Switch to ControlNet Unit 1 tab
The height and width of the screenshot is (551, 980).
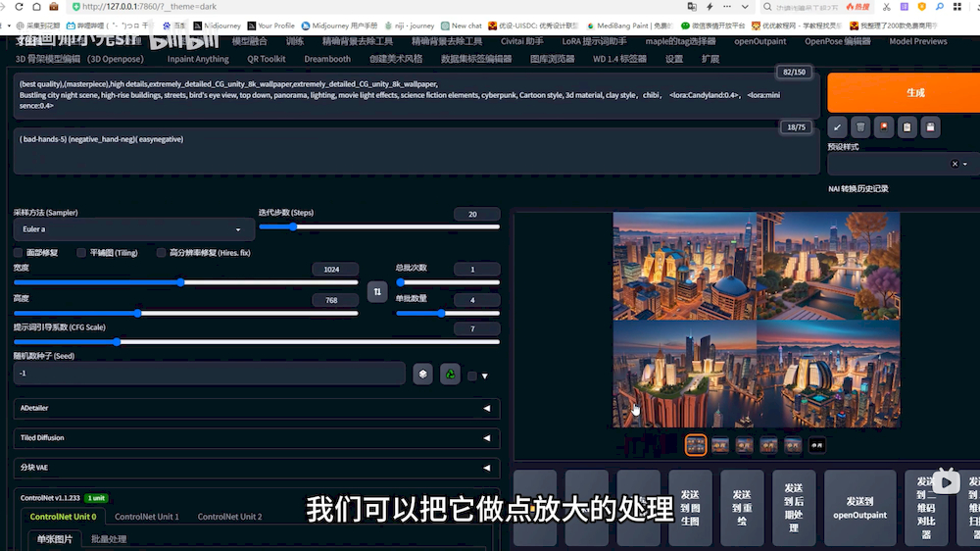(146, 517)
